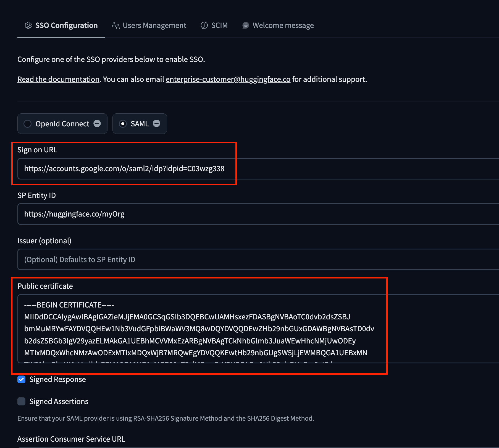This screenshot has width=499, height=448.
Task: Click the enterprise-customer@huggingface.co email link
Action: pos(228,79)
